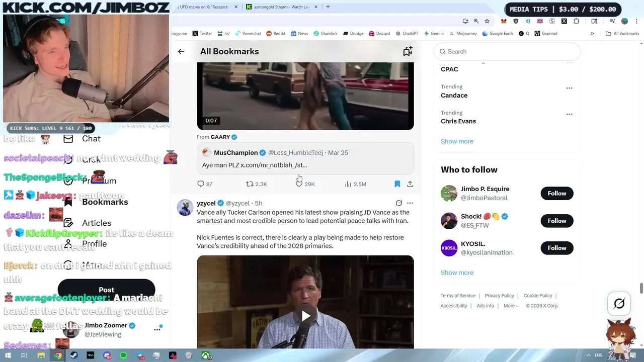Open Bookmarks in the X sidebar
This screenshot has width=644, height=362.
(96, 202)
